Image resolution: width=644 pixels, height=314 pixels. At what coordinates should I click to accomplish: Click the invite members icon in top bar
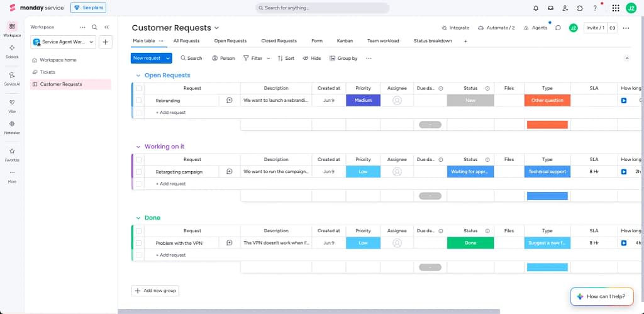click(x=565, y=8)
